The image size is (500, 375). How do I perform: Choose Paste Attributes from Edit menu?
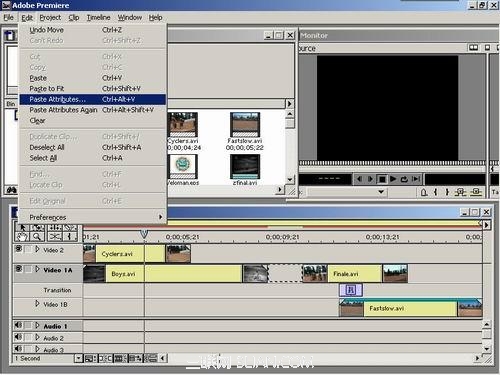click(x=92, y=99)
